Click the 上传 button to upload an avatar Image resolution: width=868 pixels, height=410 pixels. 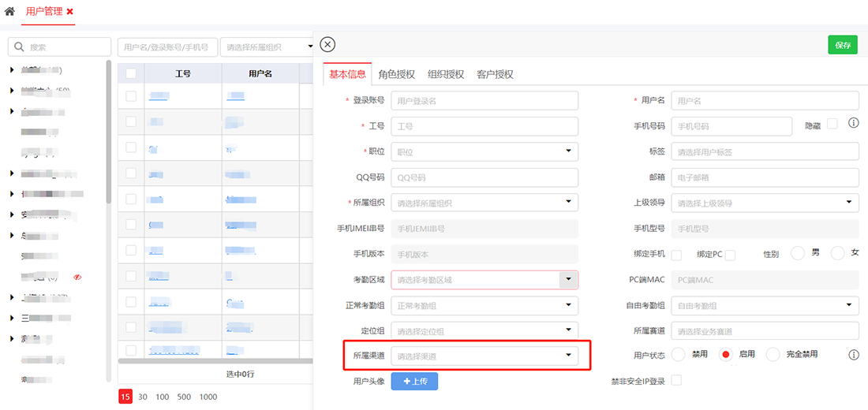414,382
